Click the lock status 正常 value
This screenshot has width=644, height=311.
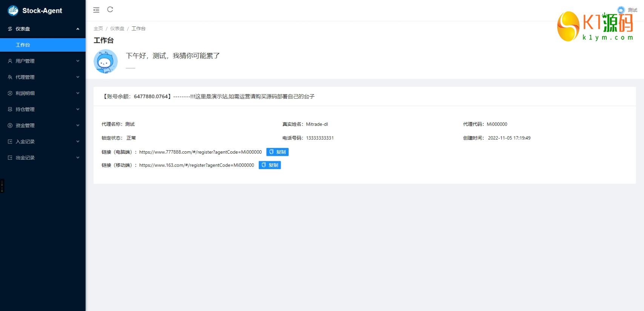tap(131, 138)
